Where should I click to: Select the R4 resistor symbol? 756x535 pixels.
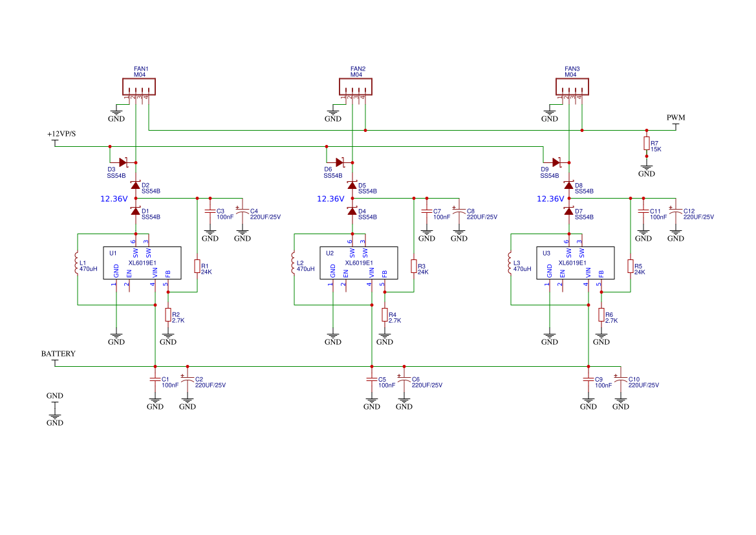click(385, 315)
